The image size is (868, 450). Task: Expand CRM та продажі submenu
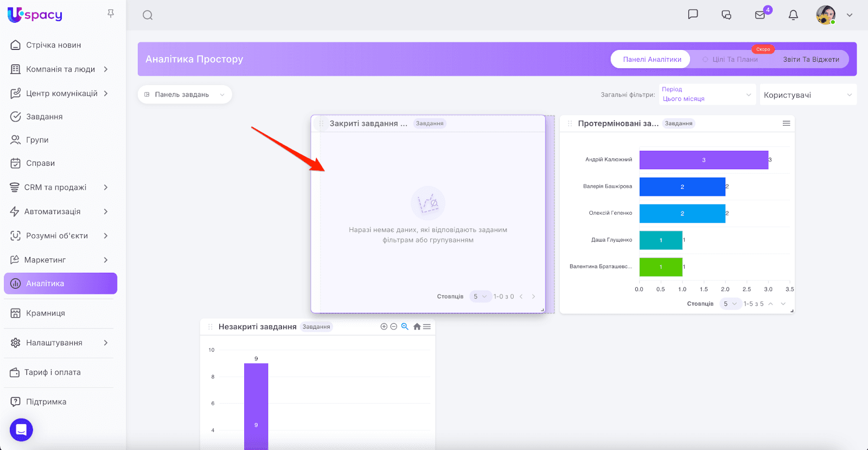[x=106, y=188]
